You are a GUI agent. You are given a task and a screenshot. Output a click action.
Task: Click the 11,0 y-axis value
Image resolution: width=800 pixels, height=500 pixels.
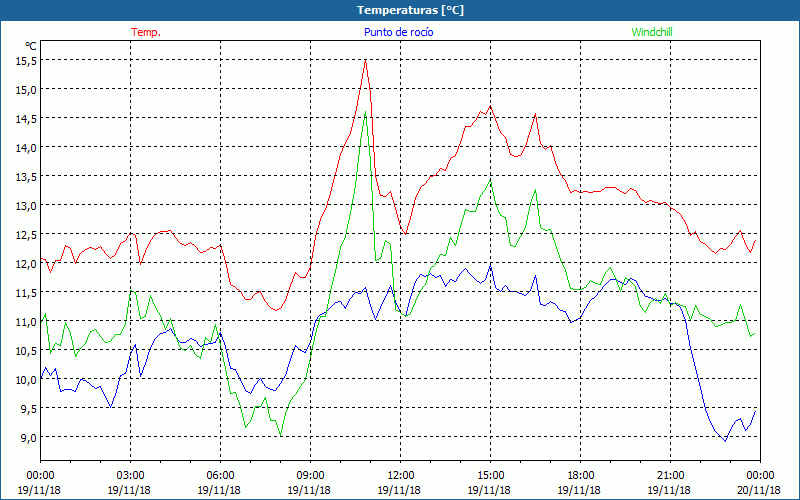(27, 321)
